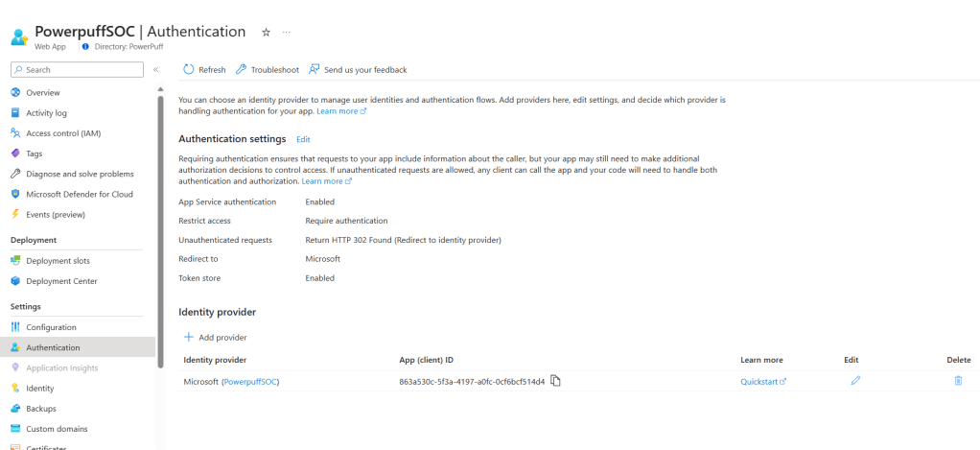Image resolution: width=980 pixels, height=450 pixels.
Task: Click the sidebar Search field
Action: tap(77, 69)
